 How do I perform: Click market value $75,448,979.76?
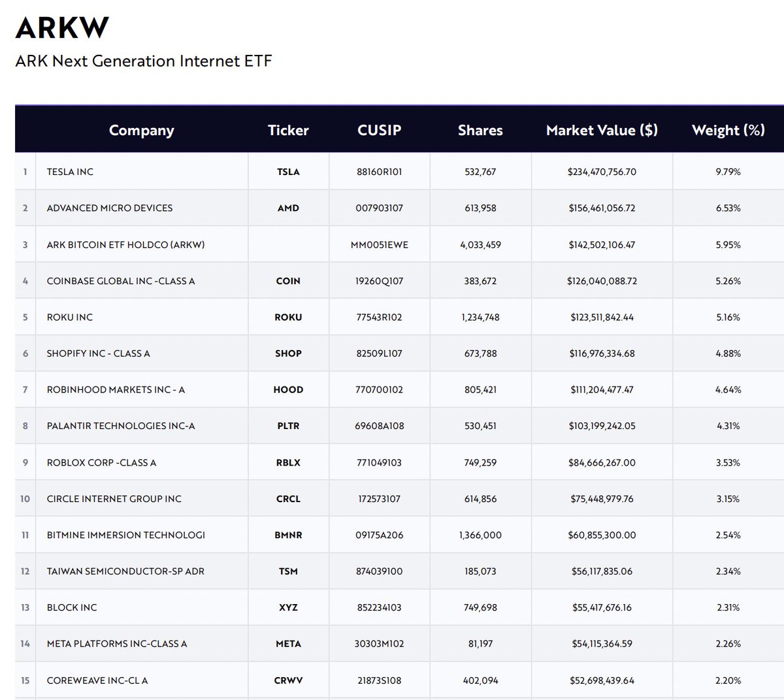[602, 499]
